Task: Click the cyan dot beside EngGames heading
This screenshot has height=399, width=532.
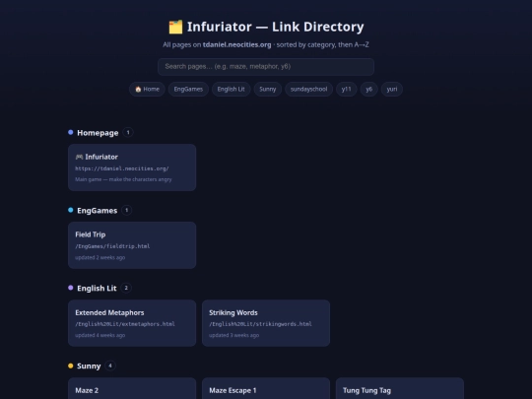Action: point(71,210)
